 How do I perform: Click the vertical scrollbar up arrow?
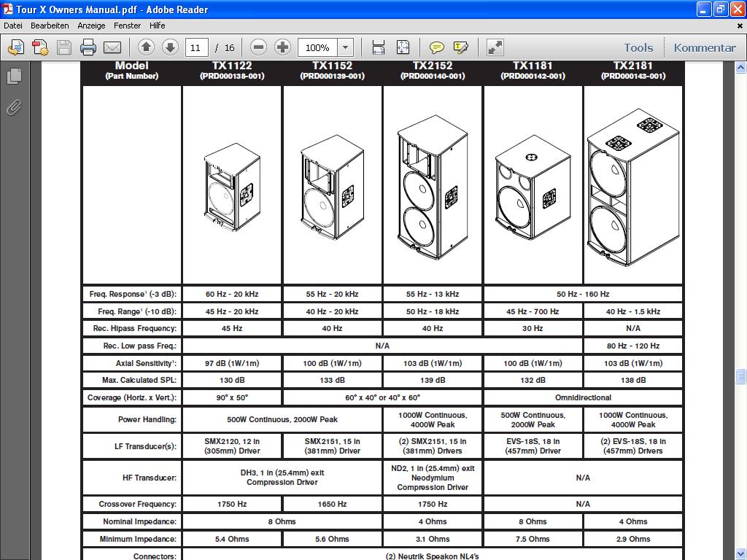coord(740,68)
